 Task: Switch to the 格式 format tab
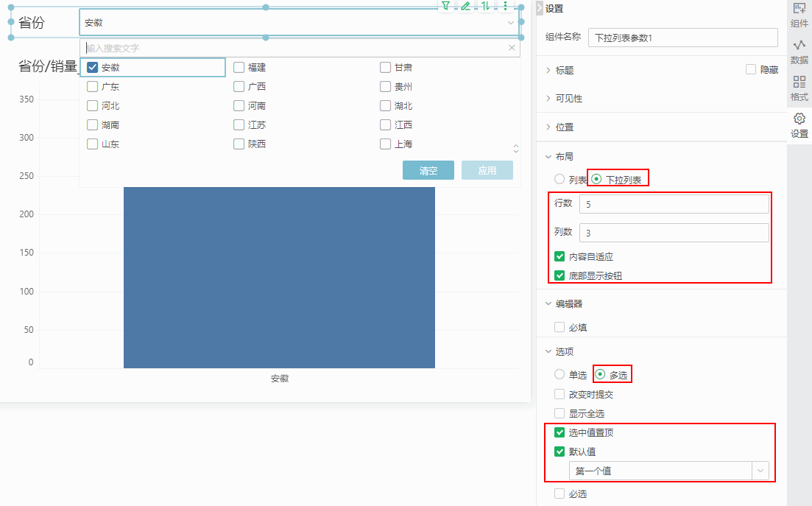pos(799,88)
